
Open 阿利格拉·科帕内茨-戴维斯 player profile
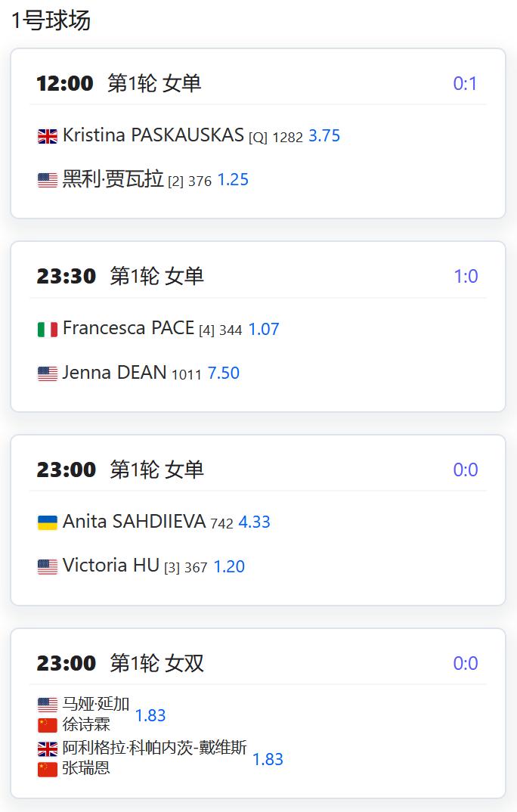155,747
